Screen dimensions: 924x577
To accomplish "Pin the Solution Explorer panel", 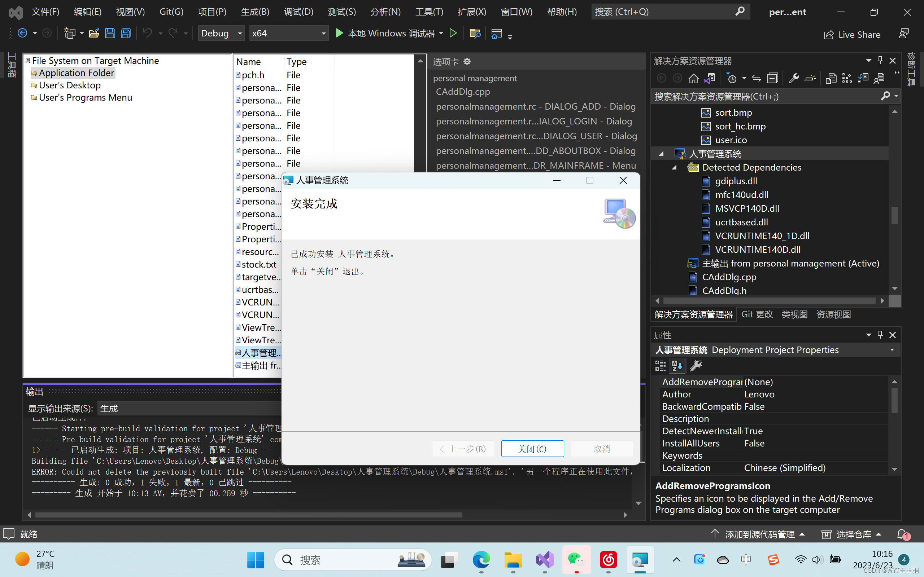I will pyautogui.click(x=880, y=60).
